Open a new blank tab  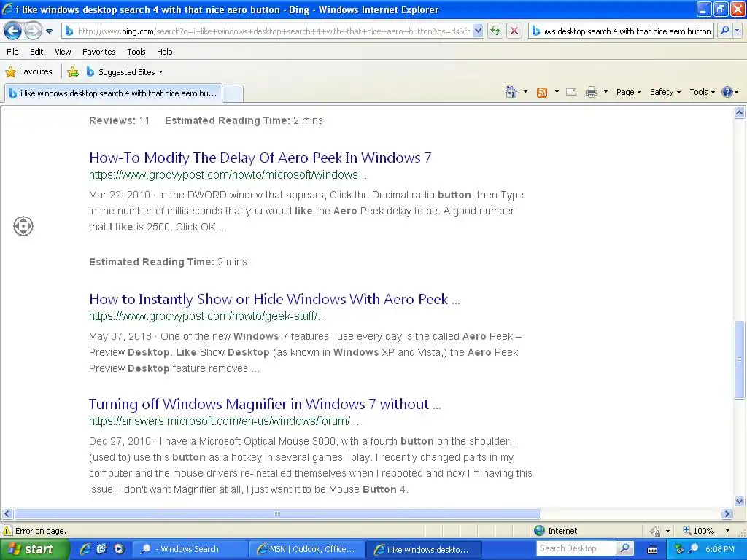233,93
